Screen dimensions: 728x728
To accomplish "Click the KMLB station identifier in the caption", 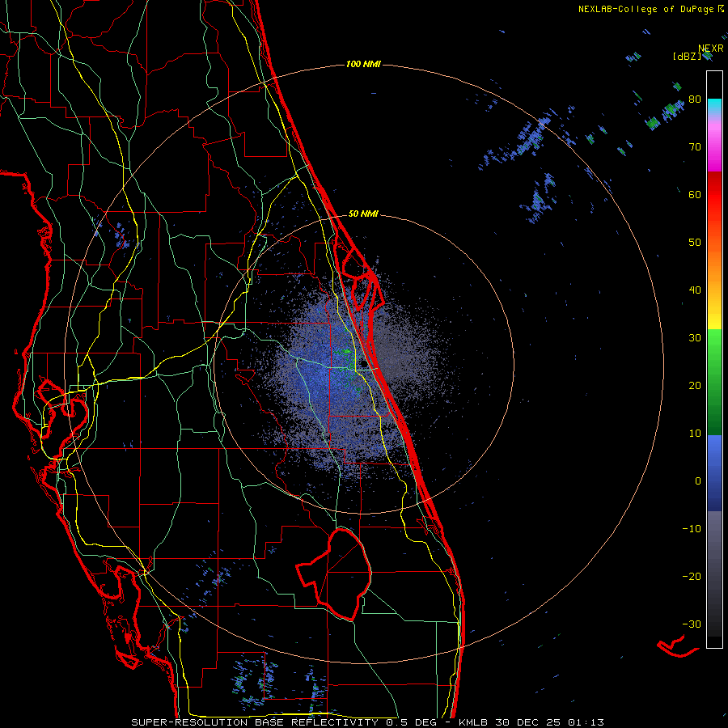I will coord(475,722).
